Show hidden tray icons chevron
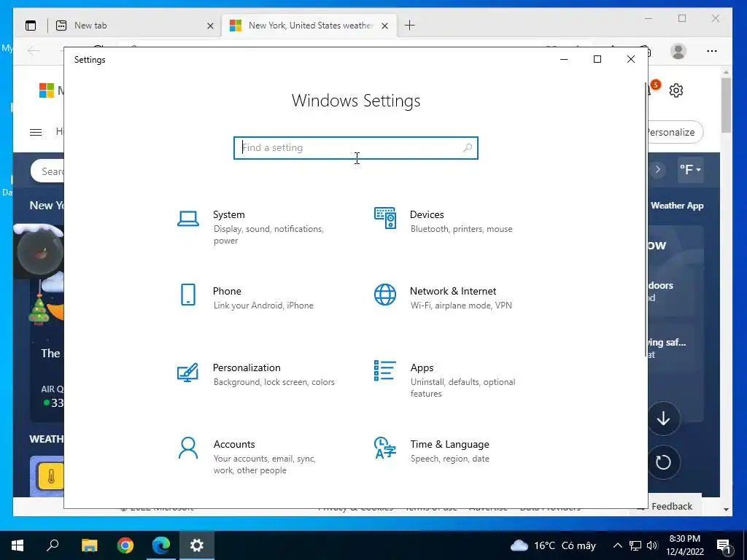 tap(617, 545)
